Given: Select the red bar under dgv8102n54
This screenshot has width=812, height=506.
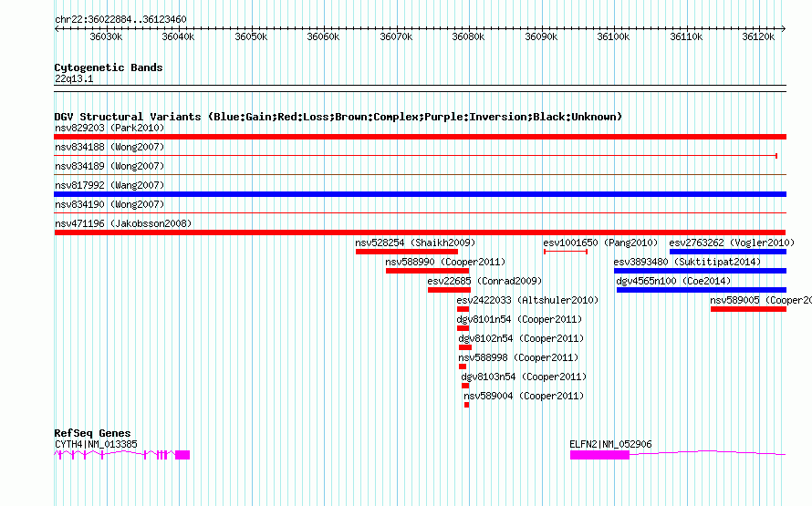Looking at the screenshot, I should coord(465,347).
